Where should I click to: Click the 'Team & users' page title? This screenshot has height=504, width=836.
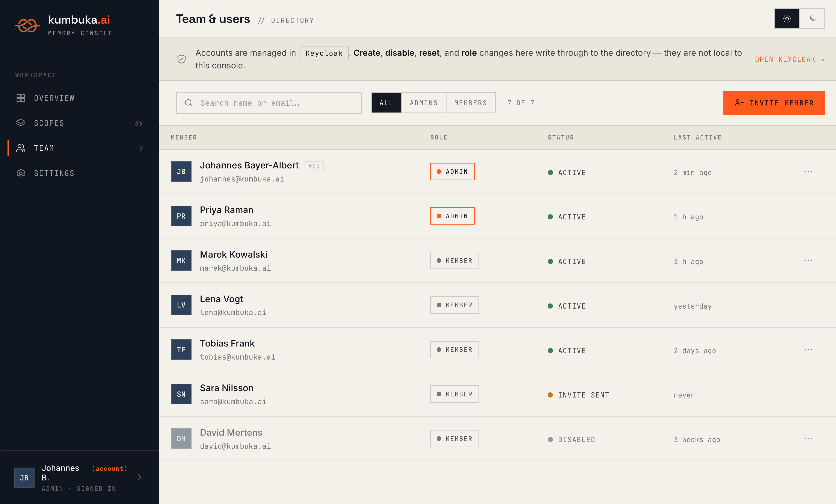pyautogui.click(x=213, y=19)
